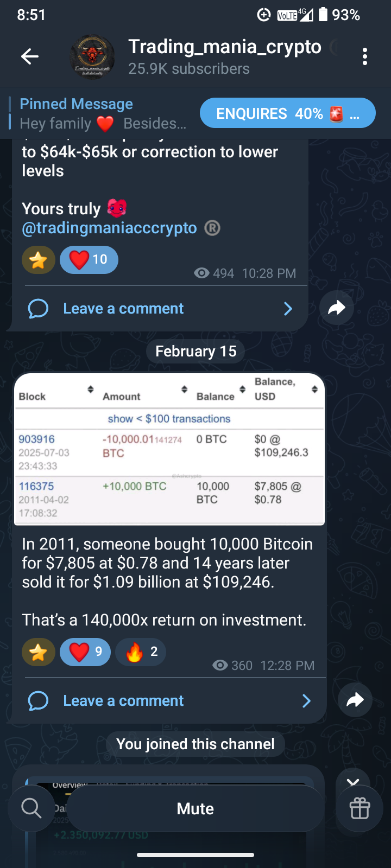Toggle heart reaction with count 9

tap(85, 652)
